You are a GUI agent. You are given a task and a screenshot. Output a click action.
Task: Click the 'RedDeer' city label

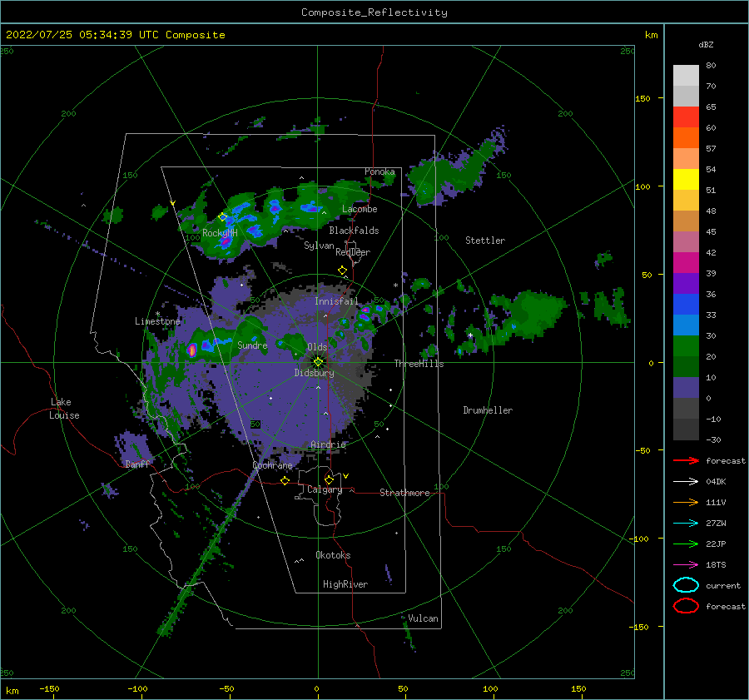(353, 252)
